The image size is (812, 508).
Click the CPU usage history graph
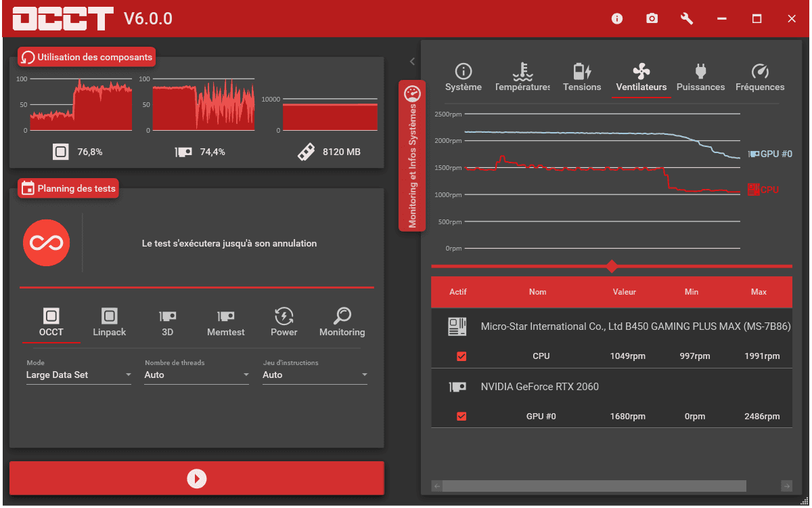81,104
